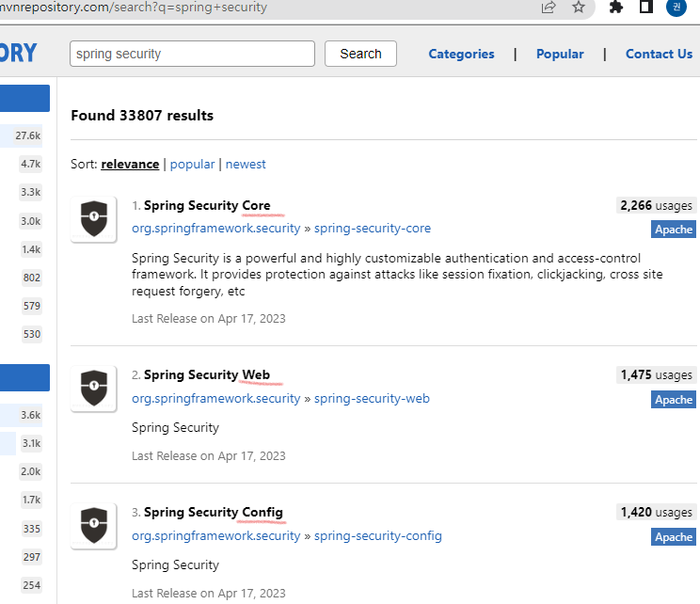Screen dimensions: 700x604
Task: Click the 1,475 usages badge
Action: [x=656, y=375]
